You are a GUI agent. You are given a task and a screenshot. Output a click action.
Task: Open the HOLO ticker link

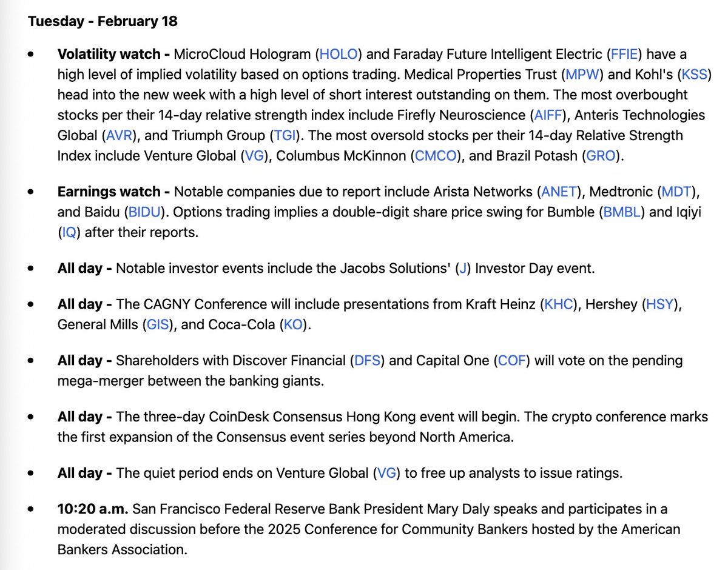338,54
